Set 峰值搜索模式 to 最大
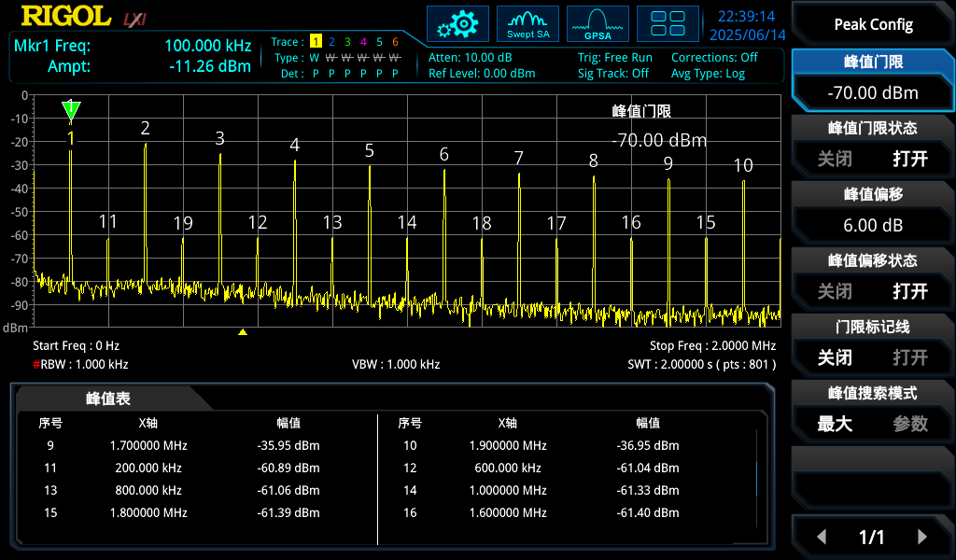Viewport: 956px width, 560px height. (x=835, y=424)
